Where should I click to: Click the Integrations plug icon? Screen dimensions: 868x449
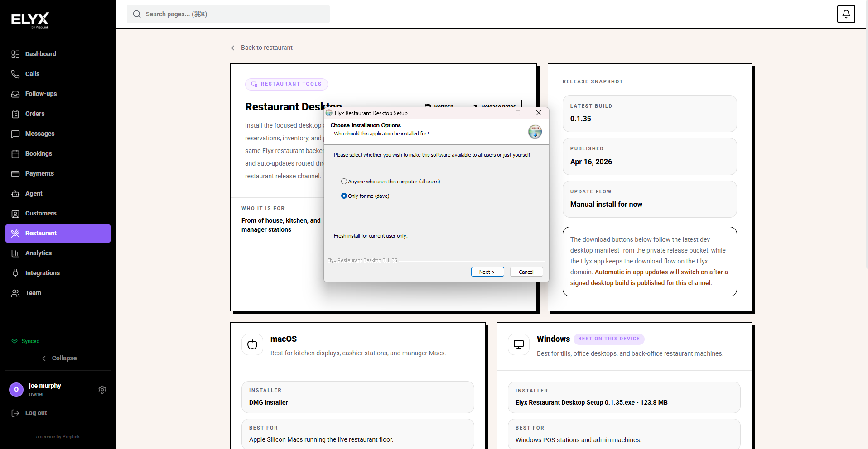pyautogui.click(x=15, y=273)
